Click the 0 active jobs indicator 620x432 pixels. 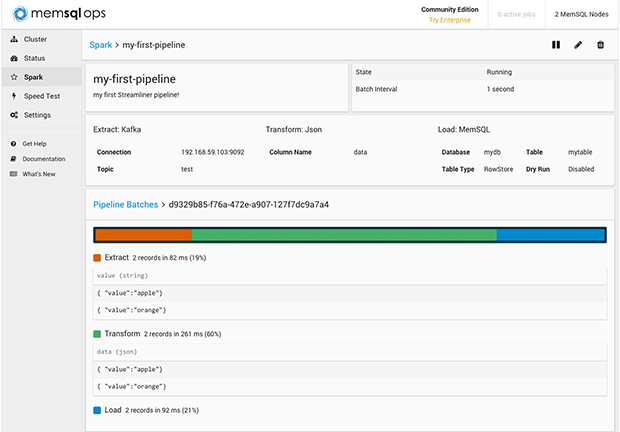pyautogui.click(x=516, y=14)
